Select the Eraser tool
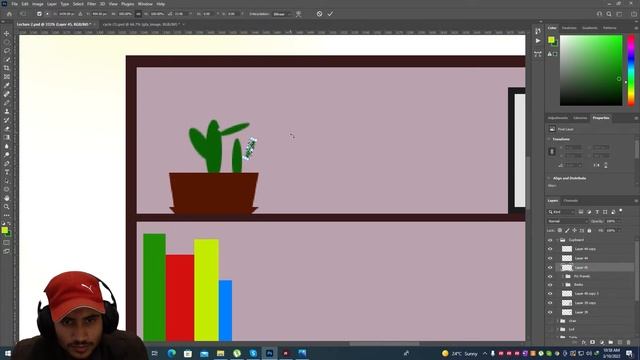Image resolution: width=640 pixels, height=360 pixels. [x=7, y=129]
